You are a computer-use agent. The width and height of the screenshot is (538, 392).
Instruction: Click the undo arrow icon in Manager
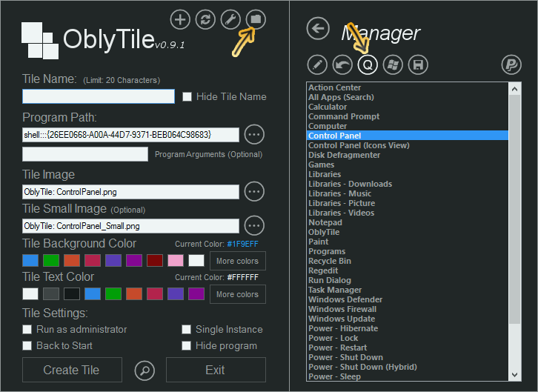[x=342, y=64]
